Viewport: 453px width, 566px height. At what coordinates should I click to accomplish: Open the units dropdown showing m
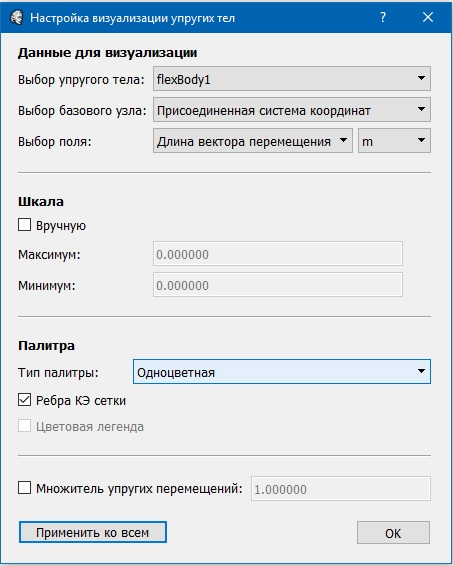394,141
